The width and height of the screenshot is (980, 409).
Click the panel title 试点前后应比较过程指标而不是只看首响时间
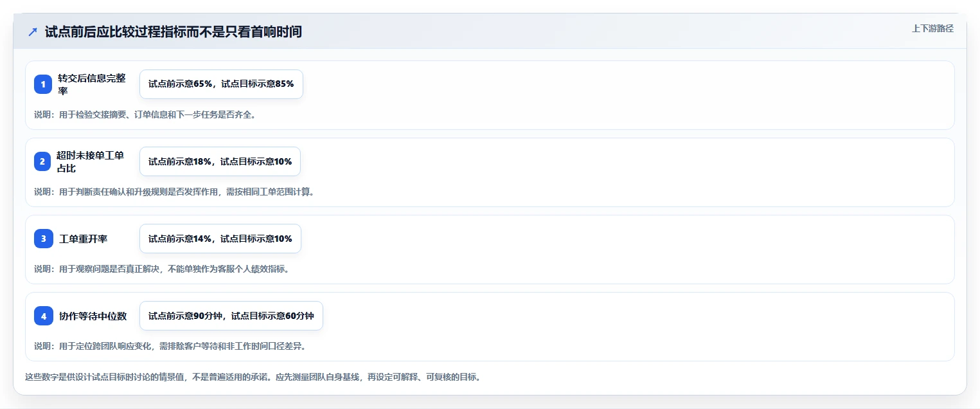(x=174, y=32)
